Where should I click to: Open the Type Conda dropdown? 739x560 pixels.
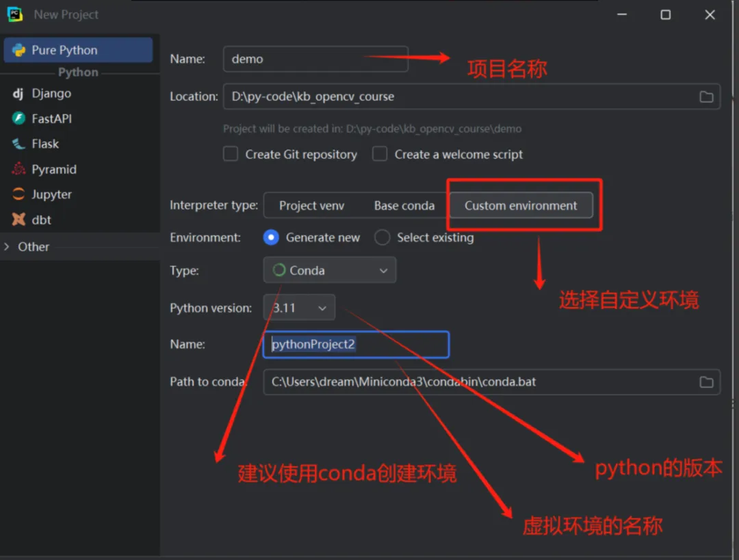pos(329,270)
